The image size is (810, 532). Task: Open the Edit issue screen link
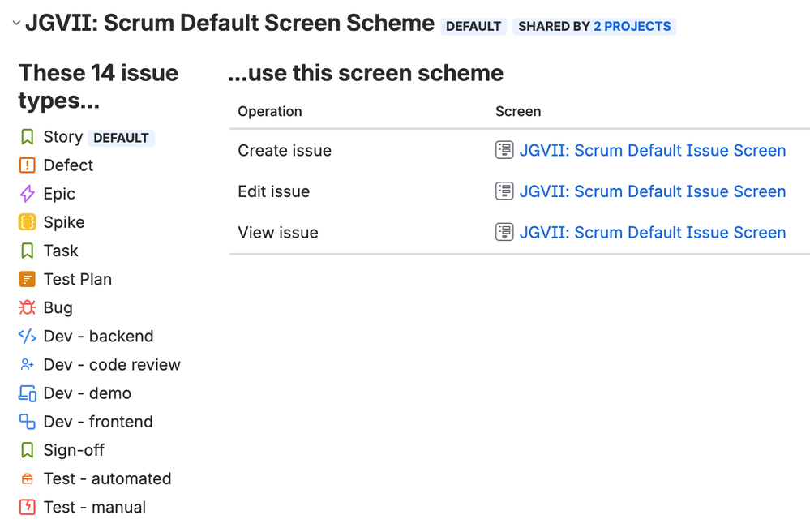click(653, 191)
